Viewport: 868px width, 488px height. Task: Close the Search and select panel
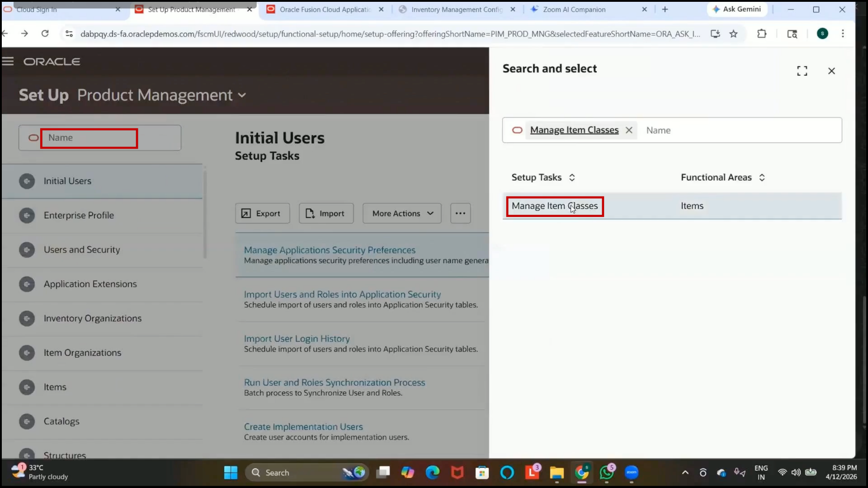tap(831, 71)
